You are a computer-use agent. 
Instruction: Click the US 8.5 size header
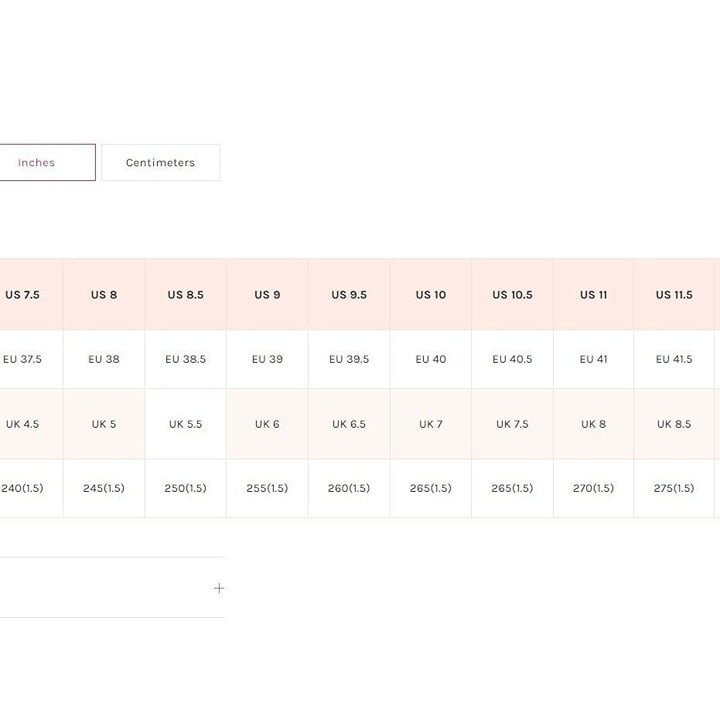click(186, 294)
